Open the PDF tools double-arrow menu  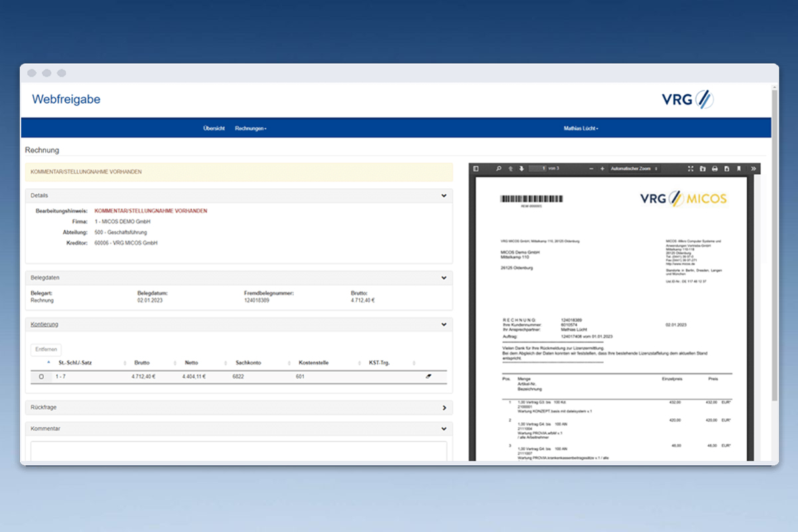point(753,169)
